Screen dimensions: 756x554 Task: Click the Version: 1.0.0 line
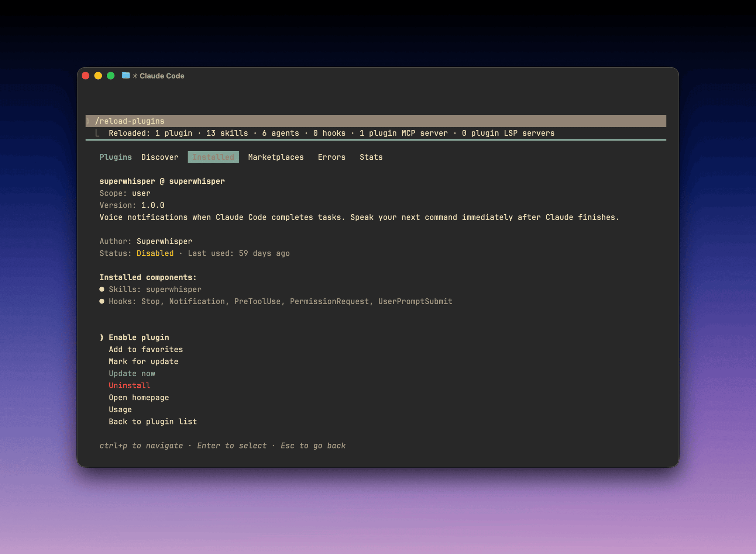(x=132, y=205)
